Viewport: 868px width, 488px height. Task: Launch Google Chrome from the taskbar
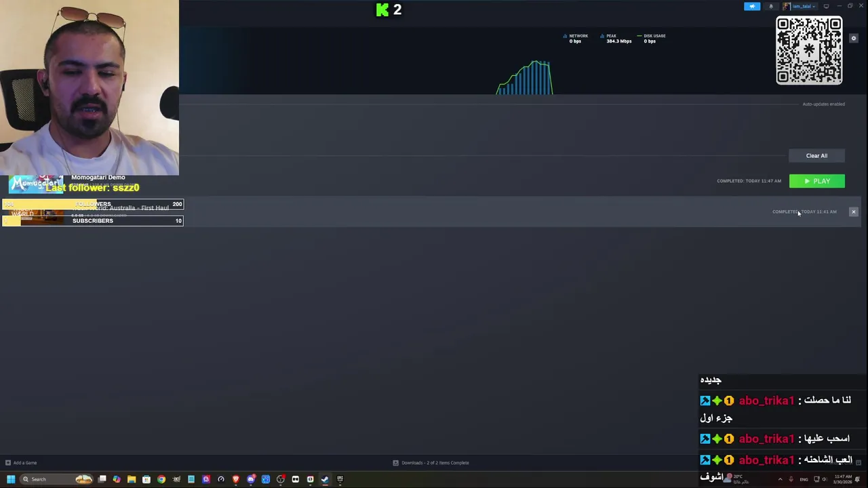pos(161,479)
